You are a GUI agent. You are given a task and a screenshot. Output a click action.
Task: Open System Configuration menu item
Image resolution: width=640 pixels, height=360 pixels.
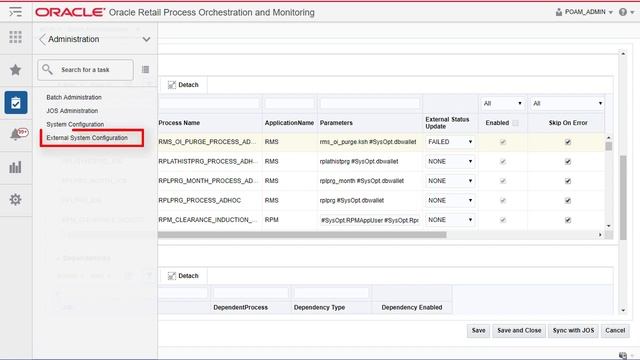75,124
